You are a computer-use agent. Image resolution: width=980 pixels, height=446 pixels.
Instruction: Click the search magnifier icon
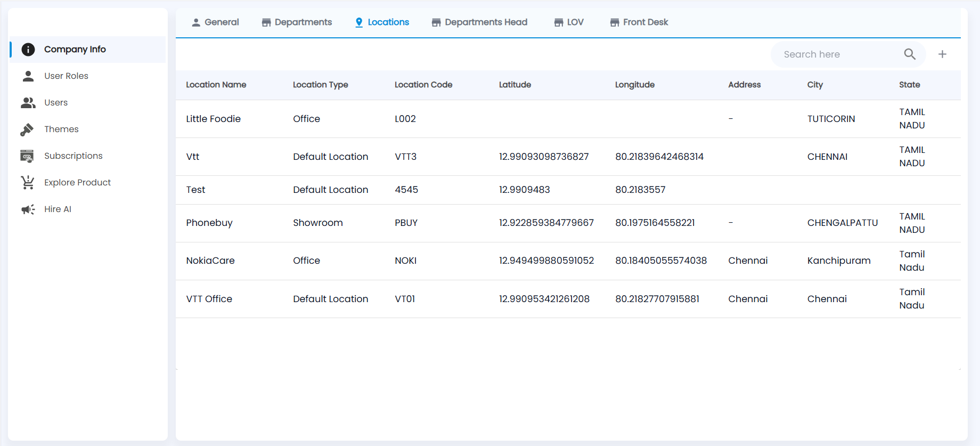click(910, 54)
